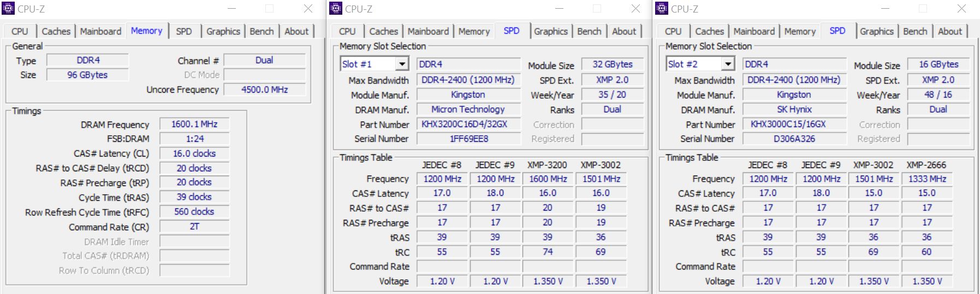Click XMP-2666 column header in Slot #2 table
The width and height of the screenshot is (980, 294).
pyautogui.click(x=926, y=165)
